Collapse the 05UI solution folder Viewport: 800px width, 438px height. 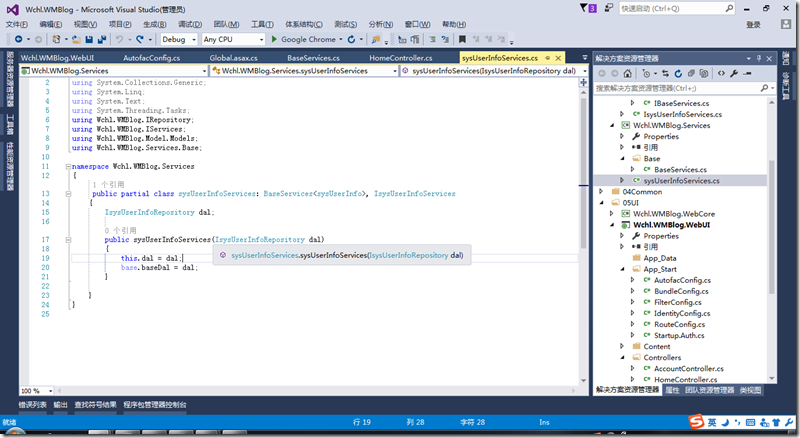601,203
